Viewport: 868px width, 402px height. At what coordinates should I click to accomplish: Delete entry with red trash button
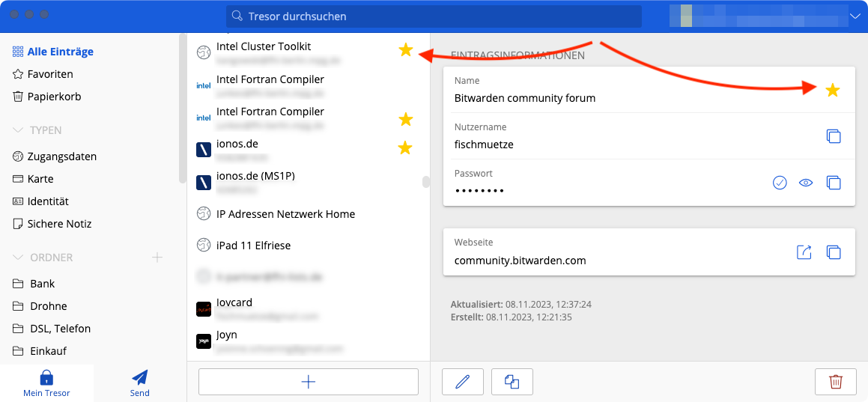click(x=835, y=382)
